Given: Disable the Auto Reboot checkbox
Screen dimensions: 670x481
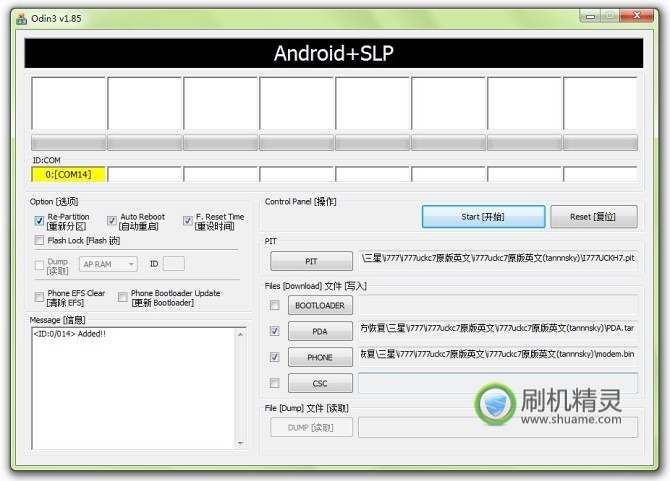Looking at the screenshot, I should (112, 221).
